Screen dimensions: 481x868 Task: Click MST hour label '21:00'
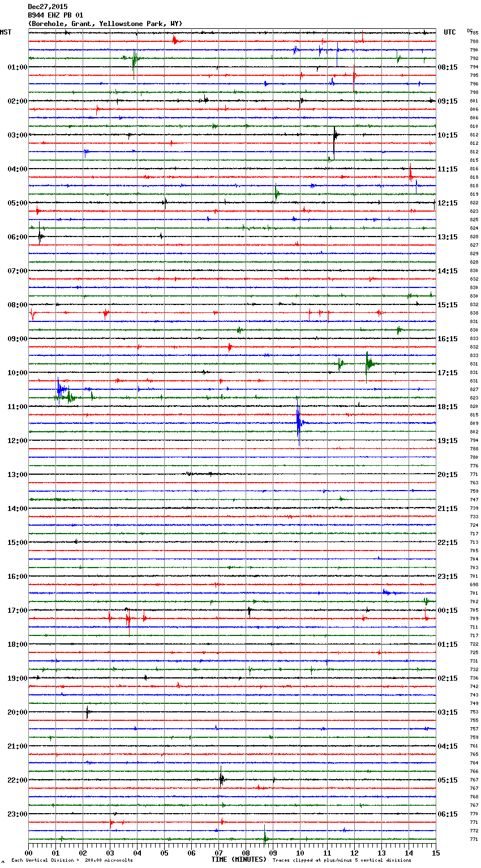click(18, 746)
